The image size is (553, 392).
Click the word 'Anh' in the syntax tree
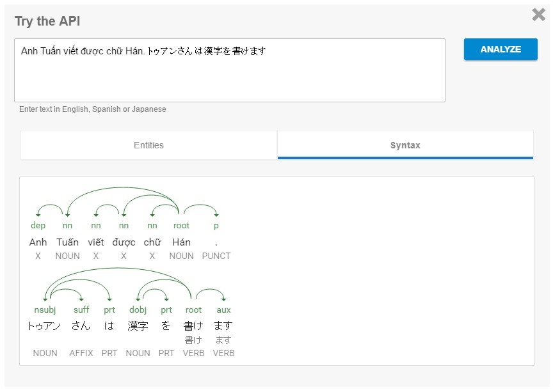(x=38, y=242)
